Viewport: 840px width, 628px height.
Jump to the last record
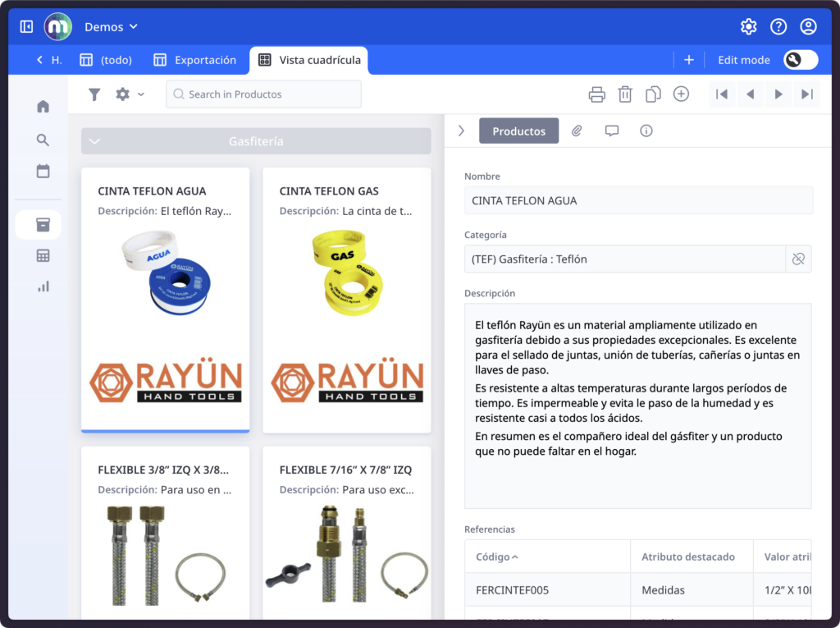pos(807,94)
